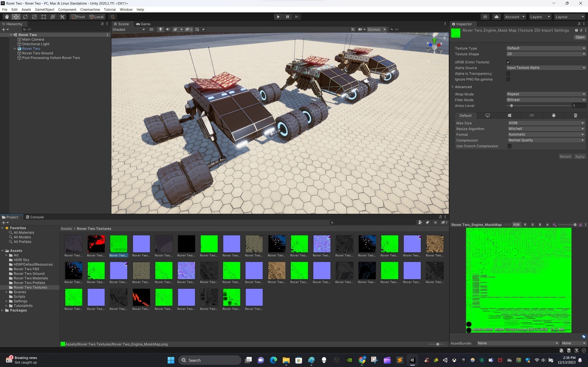The image size is (588, 367).
Task: Open the Wrap Mode dropdown
Action: click(x=546, y=94)
